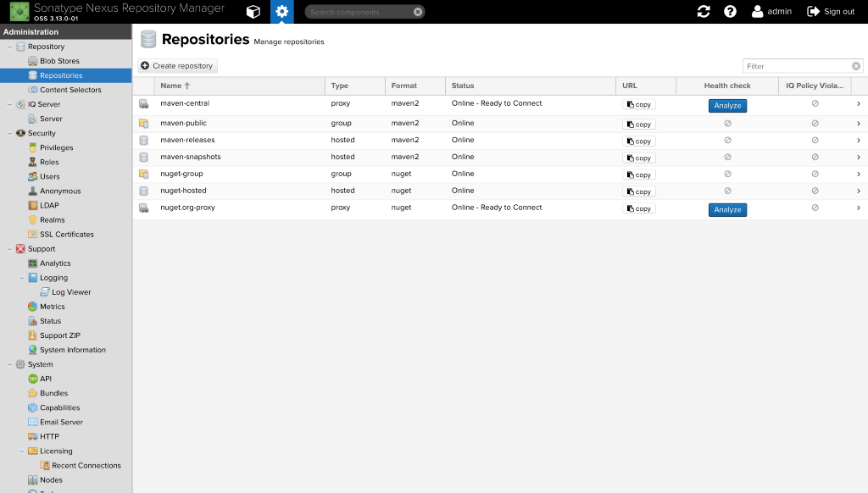Copy URL of nuget-hosted
This screenshot has height=493, width=868.
639,192
